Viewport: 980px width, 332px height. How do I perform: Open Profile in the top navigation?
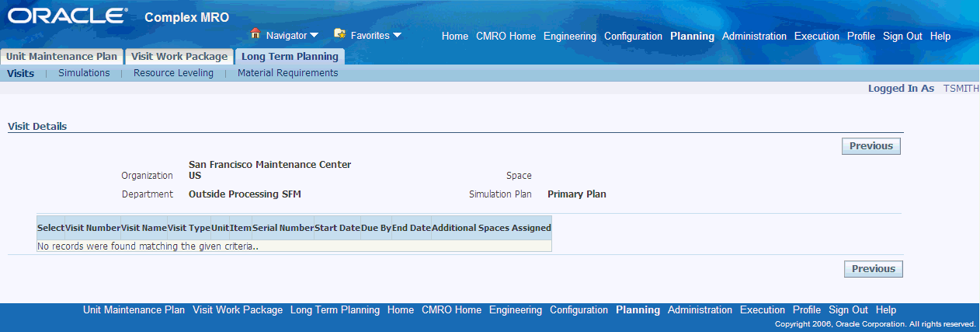861,37
